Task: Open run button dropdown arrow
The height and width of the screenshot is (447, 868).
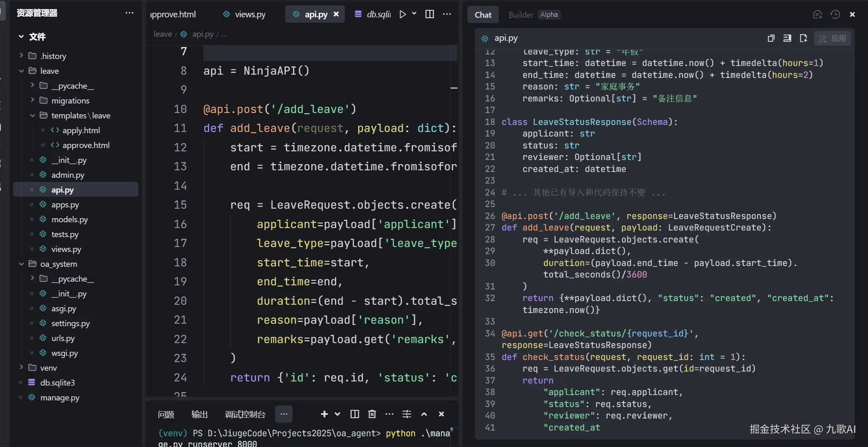Action: (x=414, y=14)
